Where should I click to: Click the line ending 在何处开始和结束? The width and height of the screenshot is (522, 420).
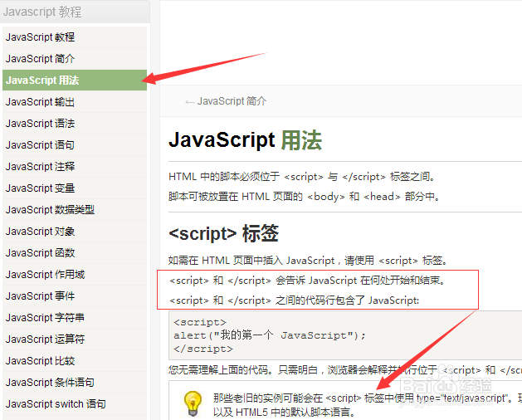307,281
